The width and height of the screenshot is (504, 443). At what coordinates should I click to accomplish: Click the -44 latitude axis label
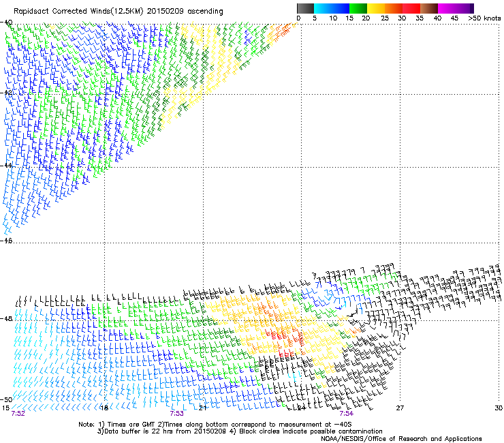pyautogui.click(x=6, y=166)
